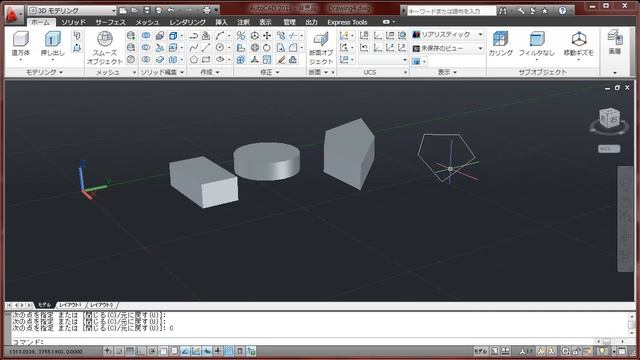The image size is (640, 360).
Task: Click the ViewCube in the viewport
Action: [x=609, y=119]
